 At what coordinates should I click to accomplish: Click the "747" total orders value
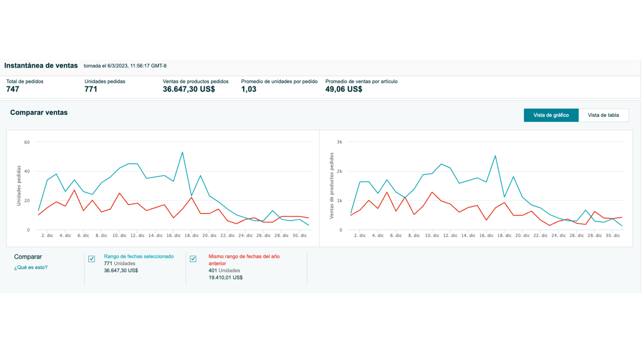(12, 89)
